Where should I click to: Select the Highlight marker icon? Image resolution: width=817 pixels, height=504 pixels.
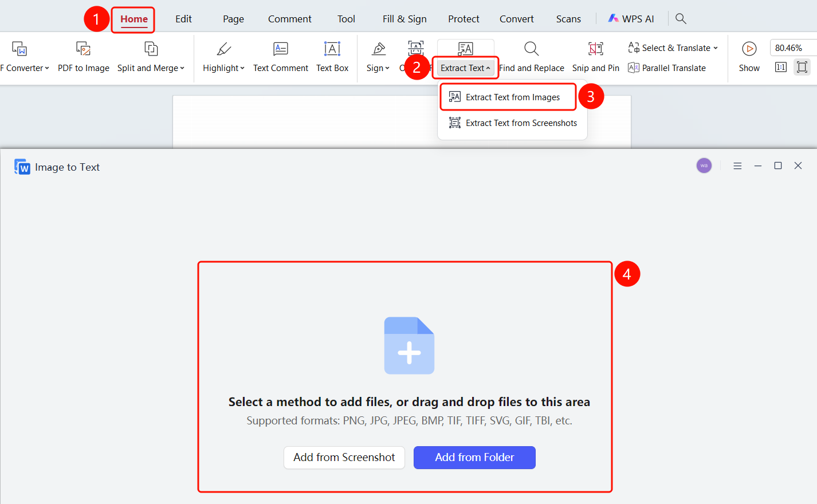[x=223, y=49]
